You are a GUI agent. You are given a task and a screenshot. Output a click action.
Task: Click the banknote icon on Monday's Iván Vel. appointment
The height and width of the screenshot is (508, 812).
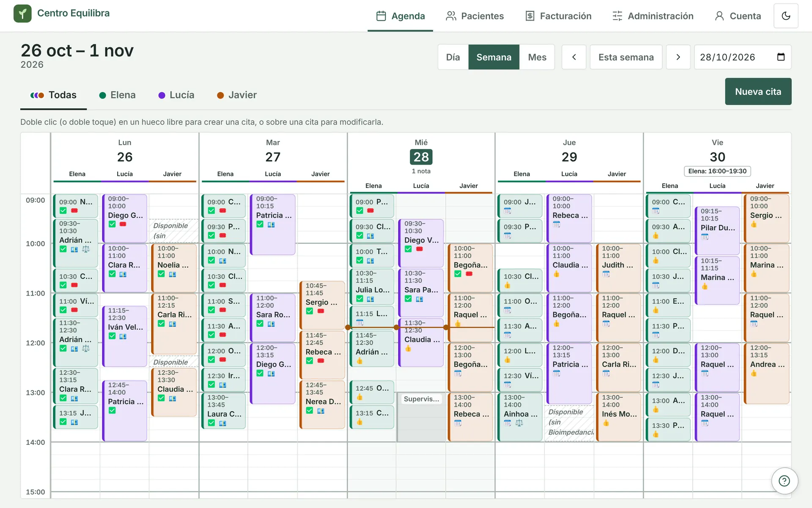click(x=123, y=337)
